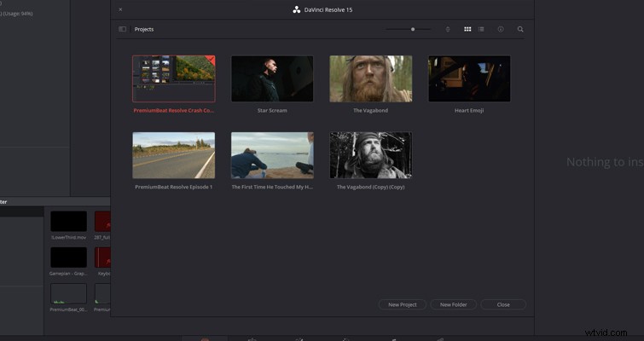Select The Vagabond project thumbnail
644x341 pixels.
(x=371, y=78)
